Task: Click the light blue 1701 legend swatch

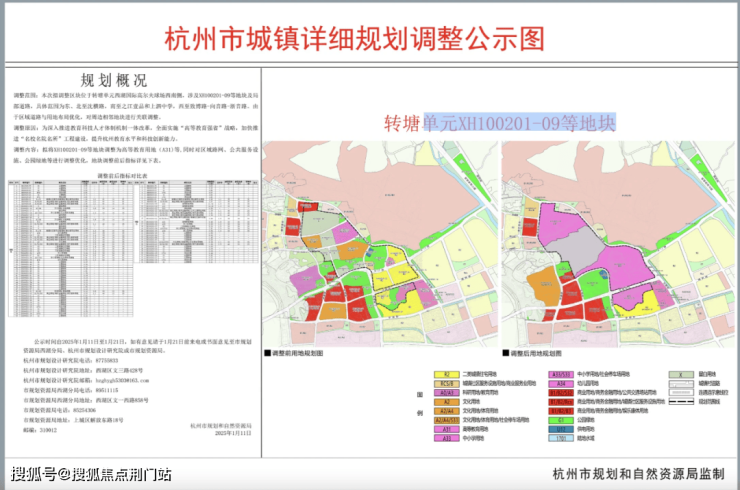Action: click(x=561, y=439)
